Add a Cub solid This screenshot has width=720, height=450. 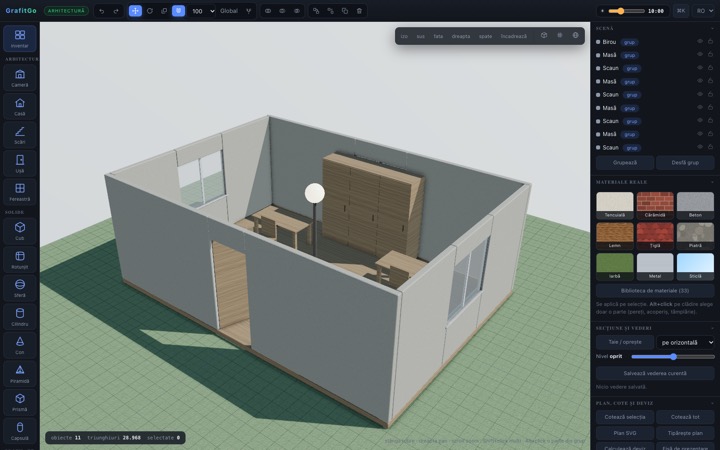(x=20, y=231)
